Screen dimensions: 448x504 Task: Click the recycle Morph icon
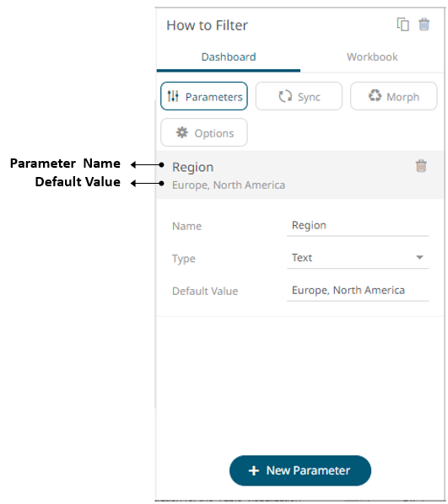(x=375, y=96)
